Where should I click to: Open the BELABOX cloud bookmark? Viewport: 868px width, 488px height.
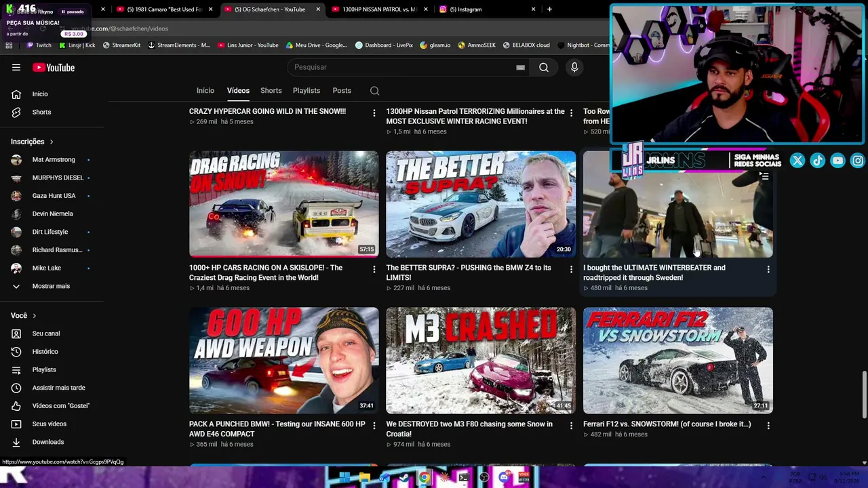(x=526, y=45)
